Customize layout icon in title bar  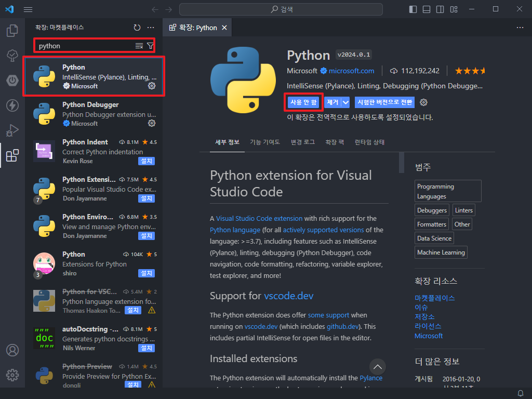click(x=454, y=9)
